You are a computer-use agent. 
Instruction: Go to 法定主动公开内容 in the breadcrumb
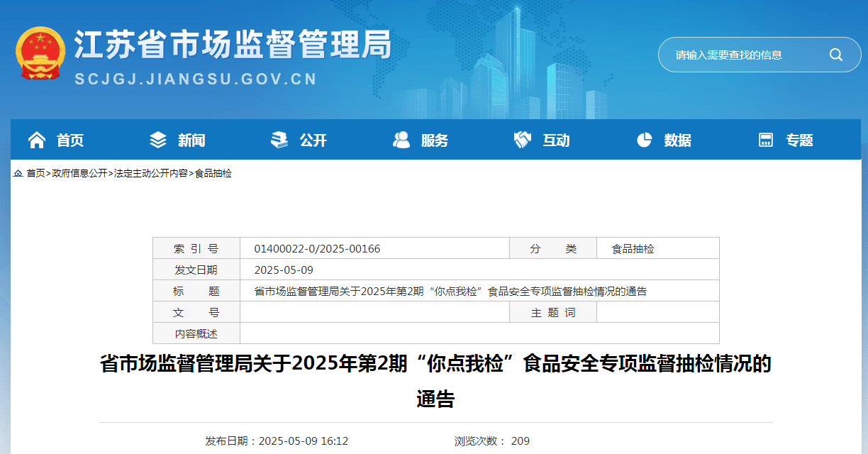[151, 173]
